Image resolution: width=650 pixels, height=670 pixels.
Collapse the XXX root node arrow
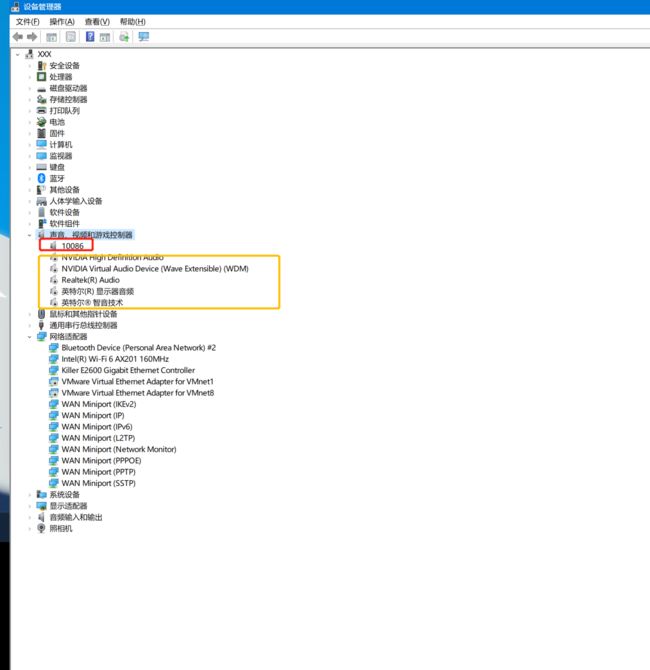[18, 54]
